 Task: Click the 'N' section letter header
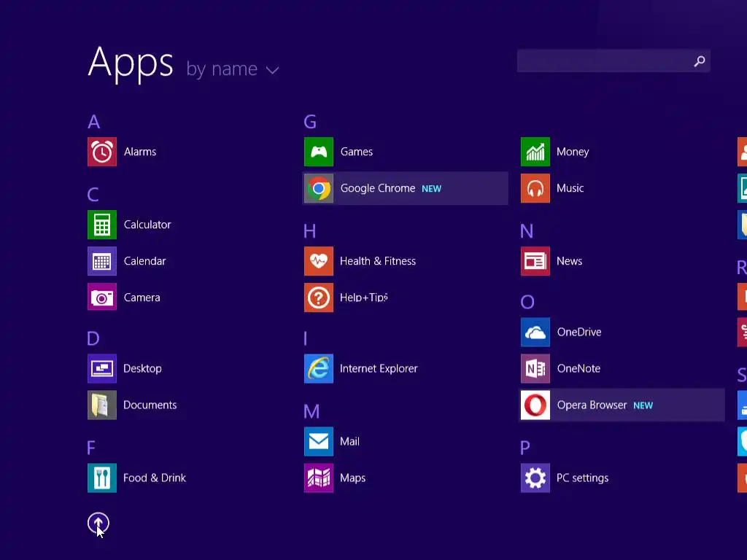coord(527,231)
